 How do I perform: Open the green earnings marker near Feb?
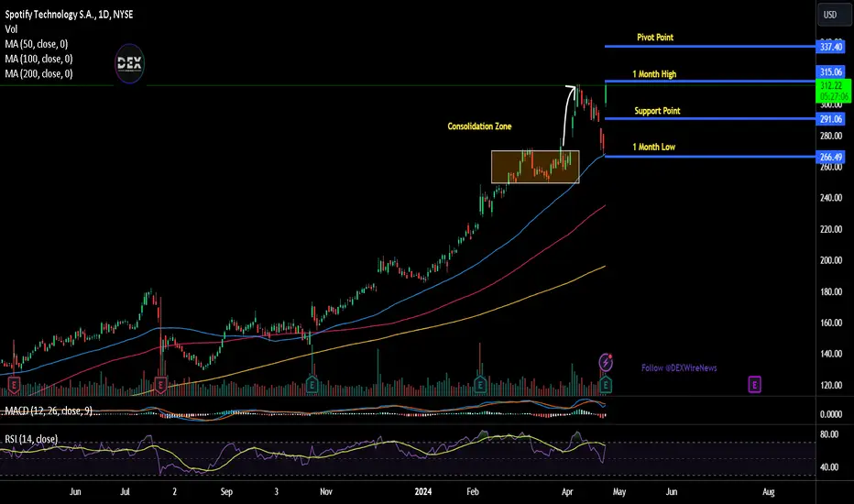(480, 385)
